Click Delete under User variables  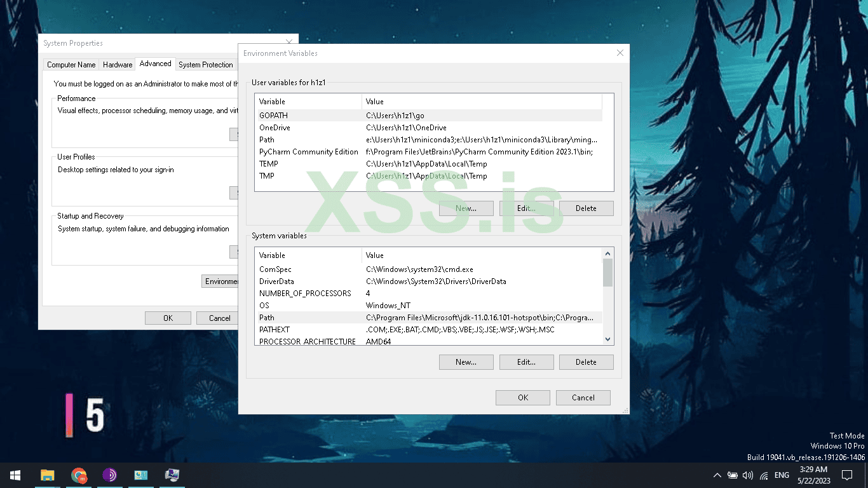click(586, 208)
